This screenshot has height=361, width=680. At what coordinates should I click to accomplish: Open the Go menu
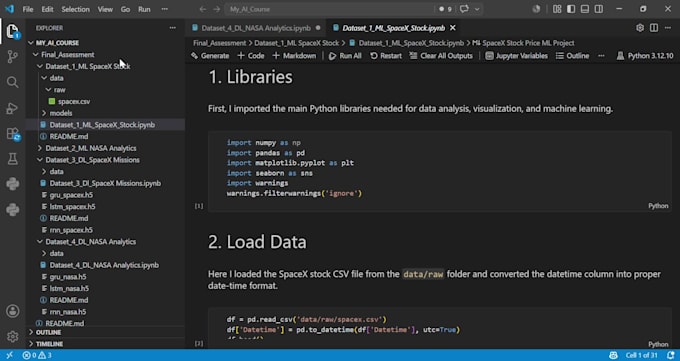tap(125, 9)
